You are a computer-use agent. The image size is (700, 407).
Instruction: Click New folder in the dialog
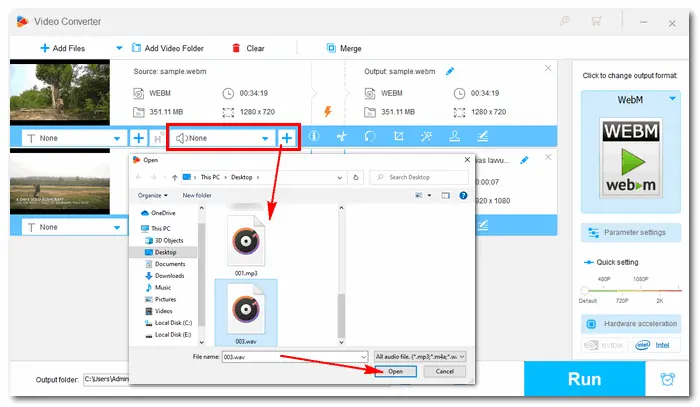pos(197,195)
